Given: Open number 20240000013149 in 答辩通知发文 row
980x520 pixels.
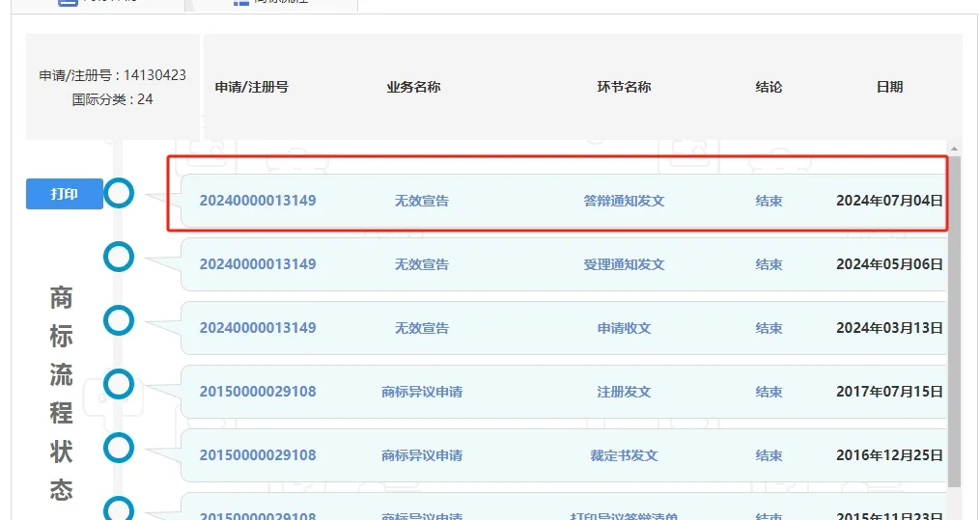Looking at the screenshot, I should pyautogui.click(x=258, y=201).
